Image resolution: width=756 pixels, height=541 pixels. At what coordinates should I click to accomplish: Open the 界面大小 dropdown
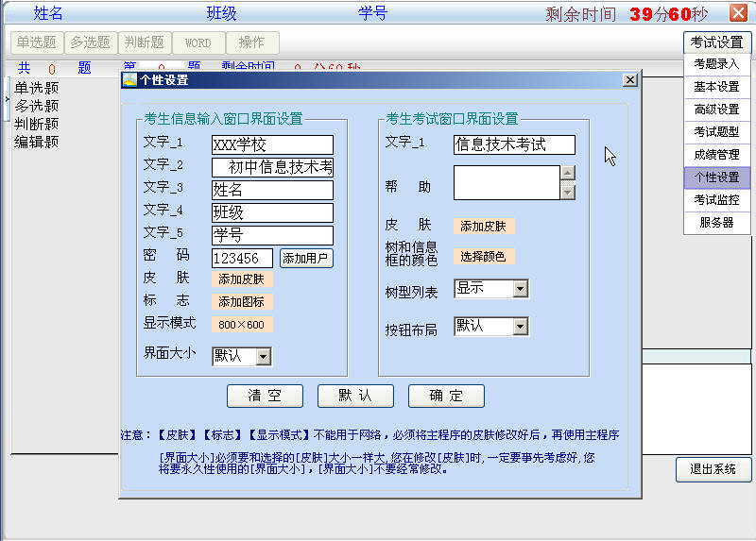pyautogui.click(x=264, y=356)
